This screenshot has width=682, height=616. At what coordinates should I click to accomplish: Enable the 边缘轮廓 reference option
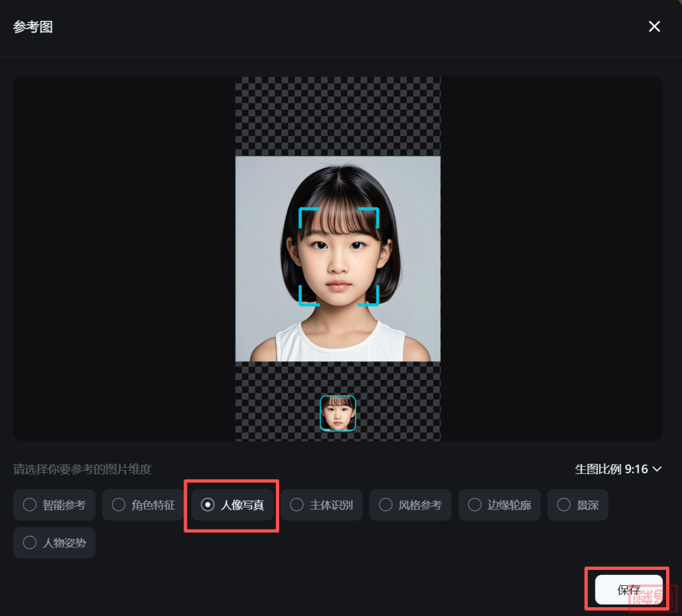tap(500, 505)
